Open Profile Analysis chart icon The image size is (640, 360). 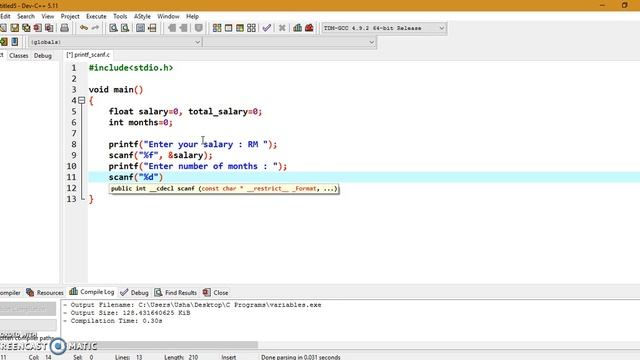[x=298, y=28]
